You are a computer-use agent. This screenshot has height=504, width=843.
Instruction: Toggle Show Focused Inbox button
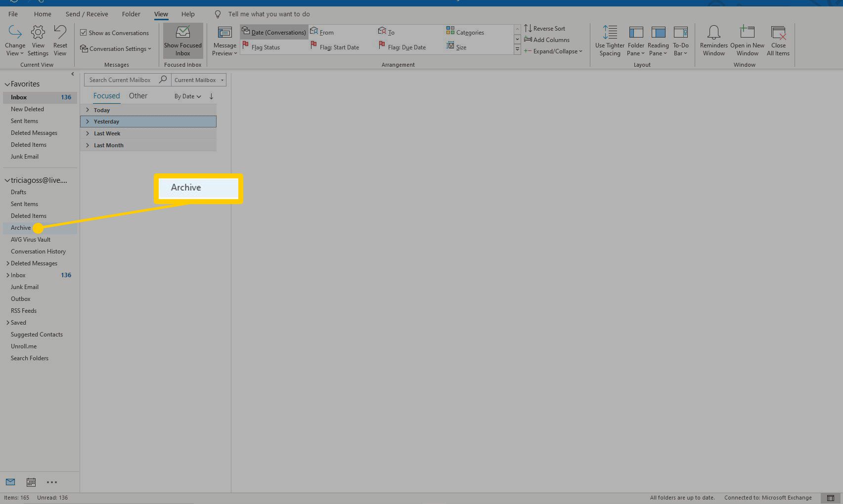183,41
